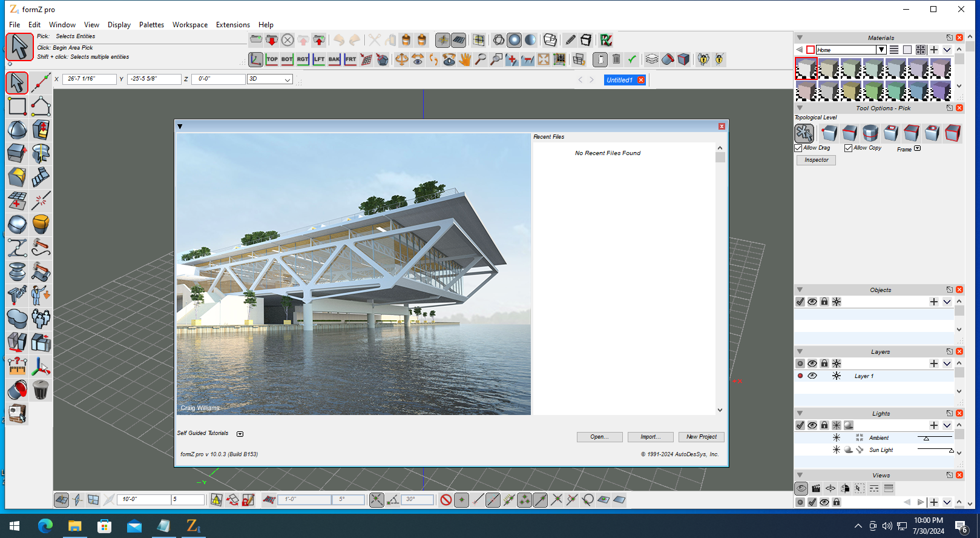Select the measure ruler tool

(x=17, y=367)
